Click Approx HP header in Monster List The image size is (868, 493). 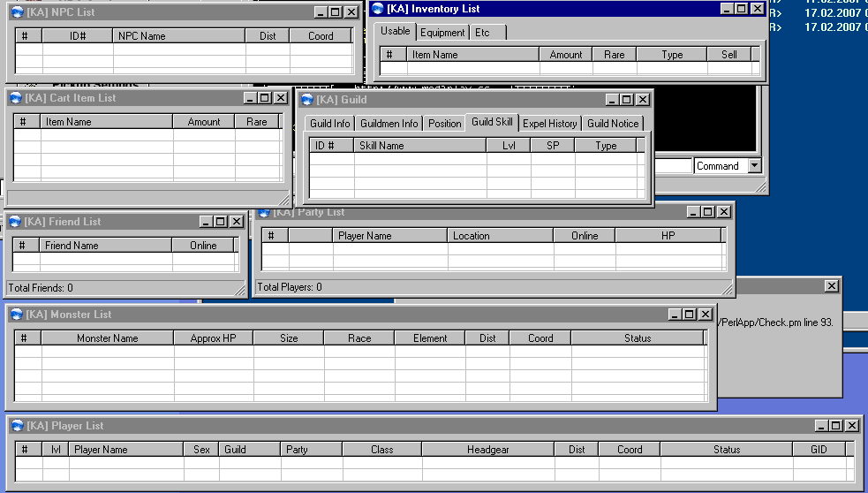tap(213, 338)
